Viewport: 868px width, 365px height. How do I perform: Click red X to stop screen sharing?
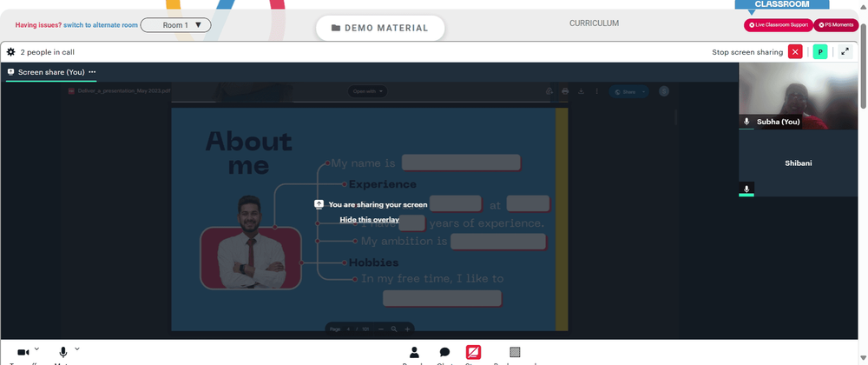pyautogui.click(x=795, y=52)
